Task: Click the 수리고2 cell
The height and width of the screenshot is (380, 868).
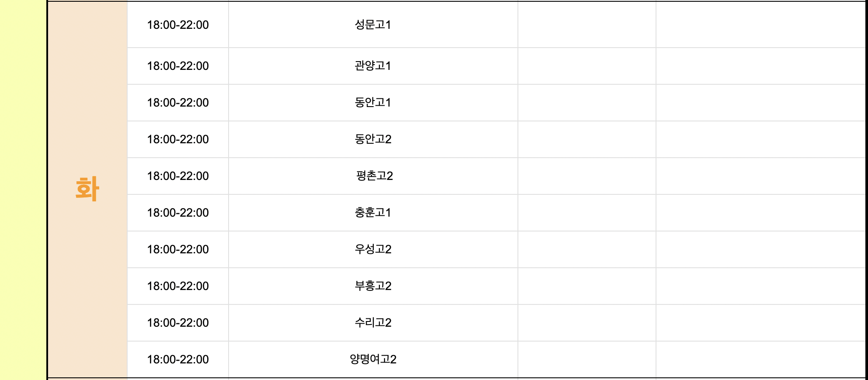Action: pyautogui.click(x=373, y=323)
